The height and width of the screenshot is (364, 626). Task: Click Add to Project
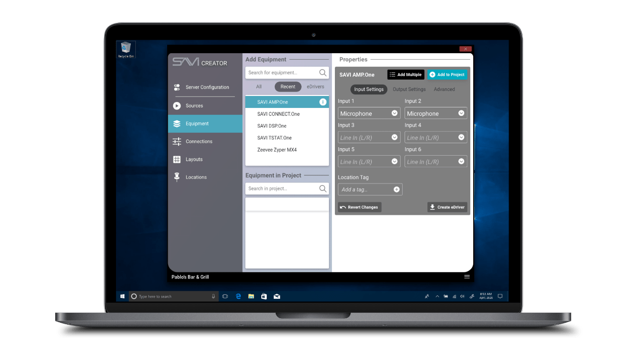click(447, 75)
